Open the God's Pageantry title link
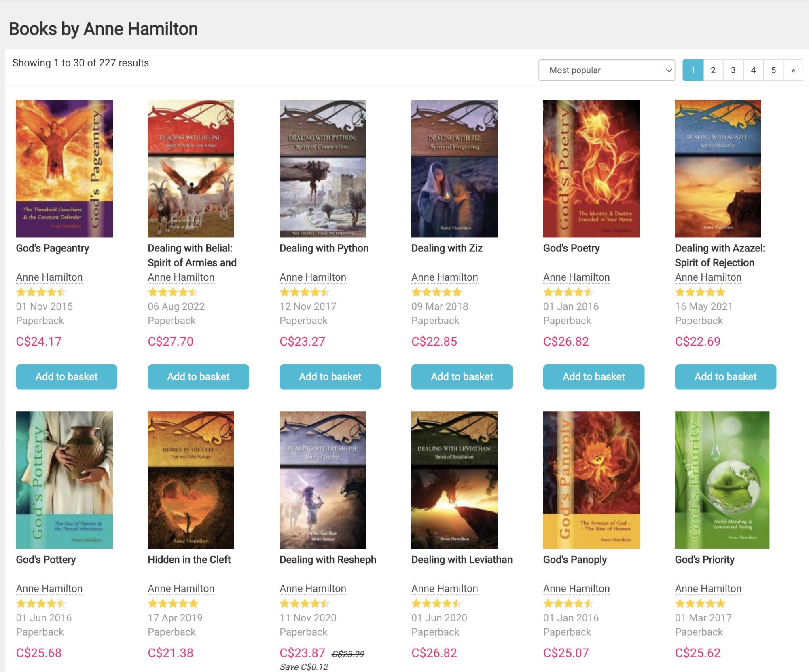This screenshot has height=672, width=809. click(53, 248)
